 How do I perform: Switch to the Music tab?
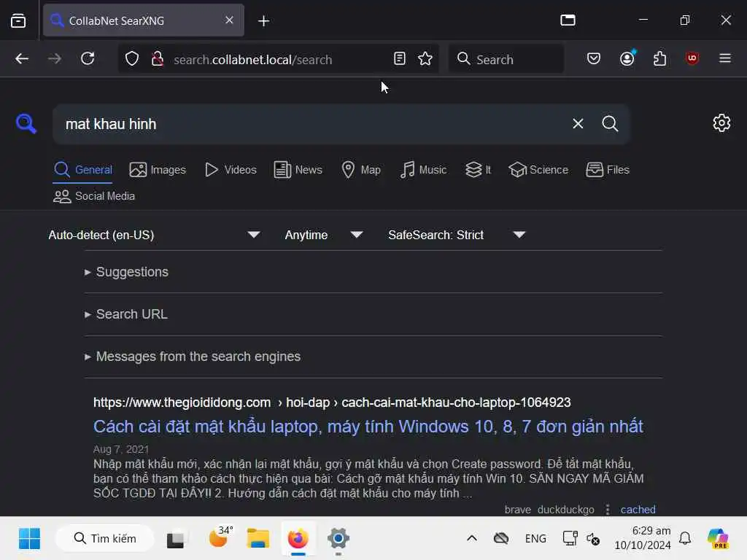tap(423, 169)
